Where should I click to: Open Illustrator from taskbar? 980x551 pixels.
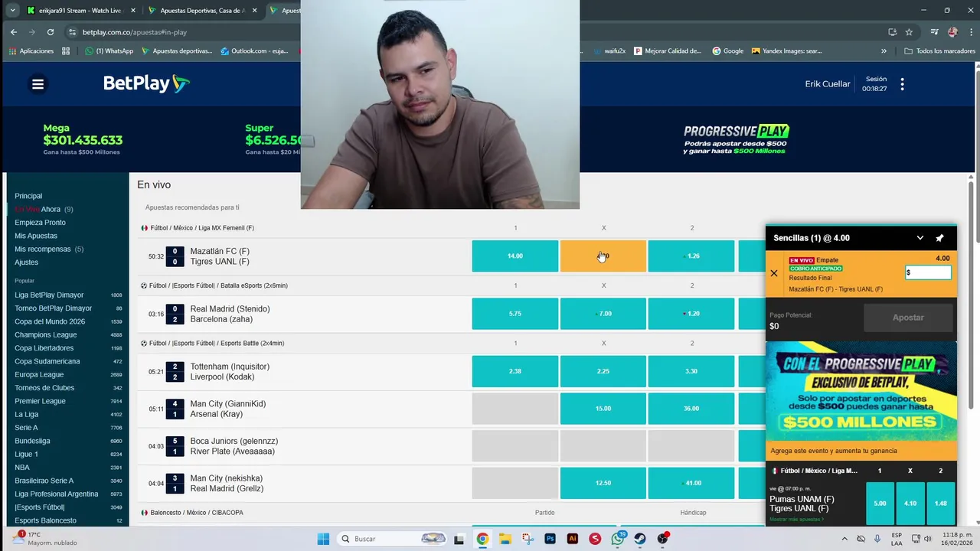pos(572,539)
